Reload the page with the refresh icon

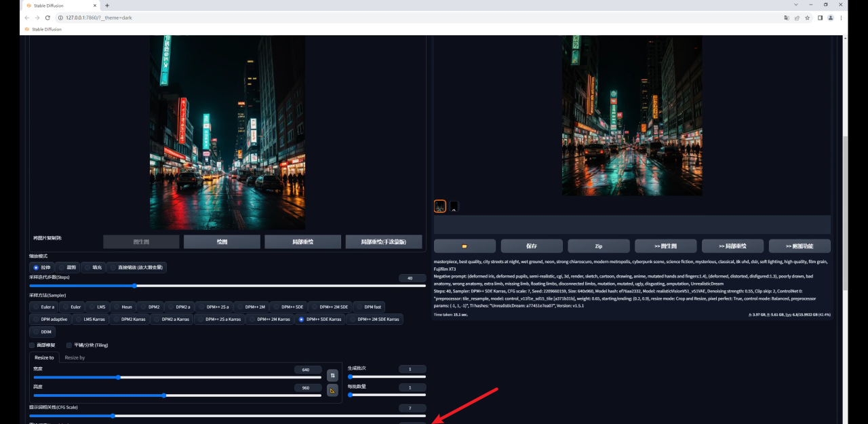(x=47, y=18)
